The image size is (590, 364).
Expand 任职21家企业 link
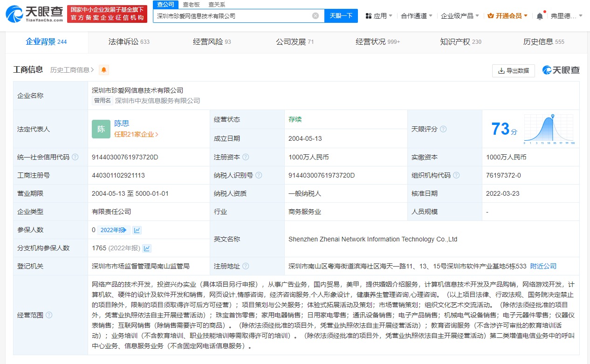click(136, 134)
